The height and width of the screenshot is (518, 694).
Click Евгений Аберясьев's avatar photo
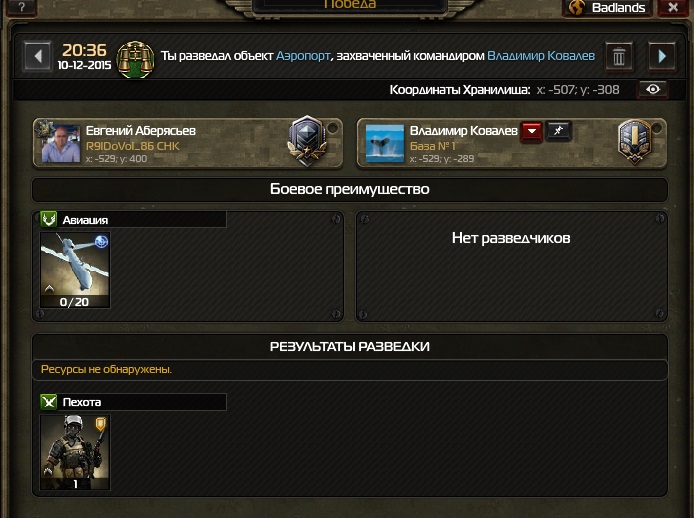tap(61, 143)
